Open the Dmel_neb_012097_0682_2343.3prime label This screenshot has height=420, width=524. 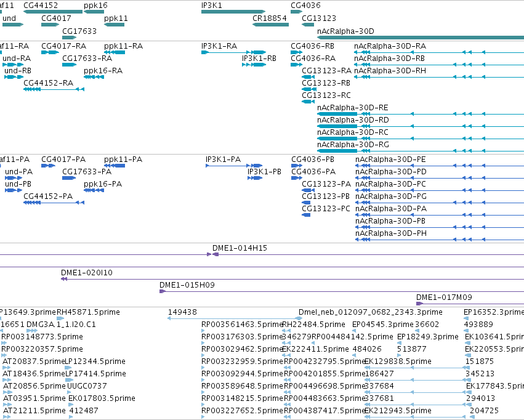(x=370, y=312)
